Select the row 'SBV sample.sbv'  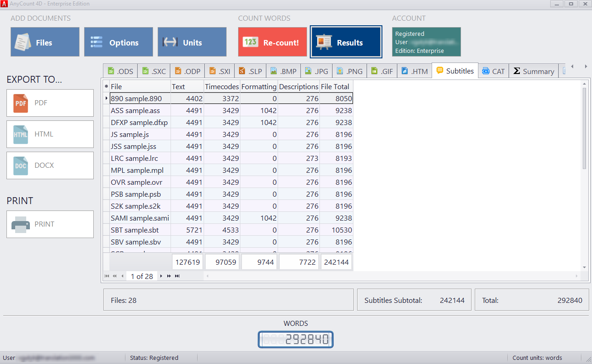231,242
